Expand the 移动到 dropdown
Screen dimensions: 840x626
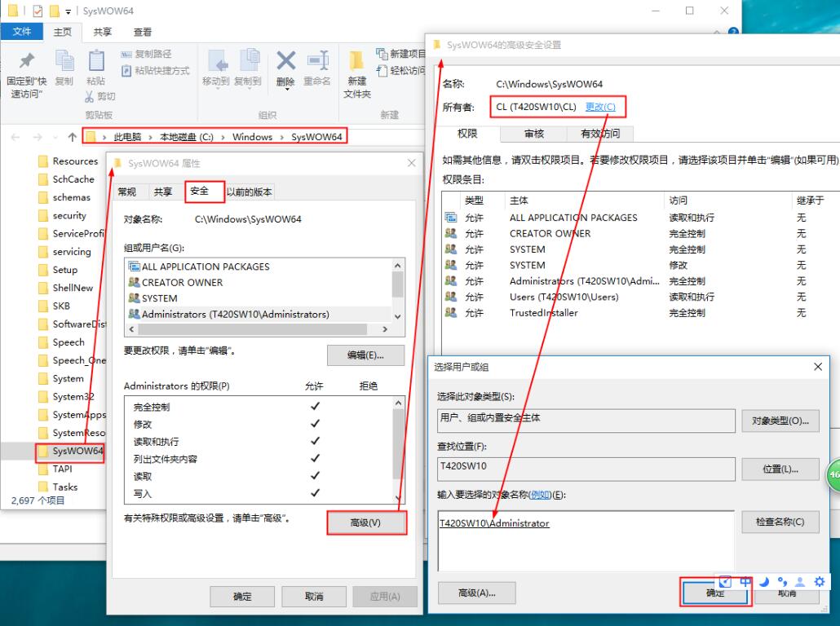[x=219, y=86]
